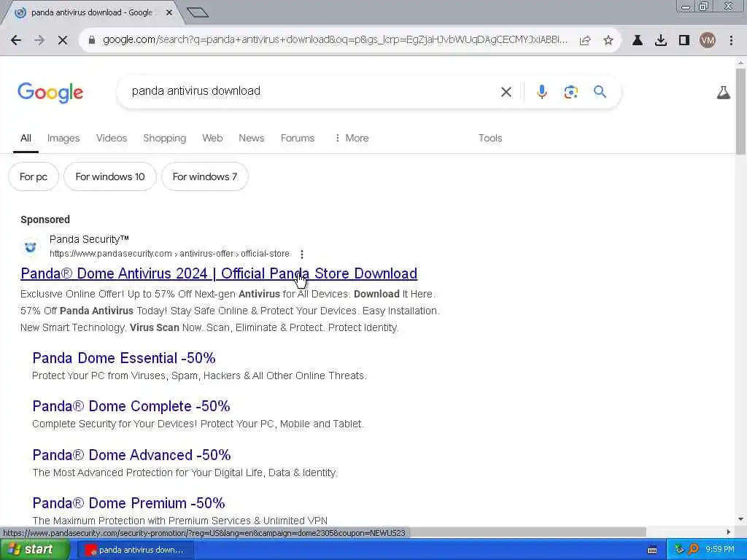
Task: Switch to the News tab
Action: (x=252, y=138)
